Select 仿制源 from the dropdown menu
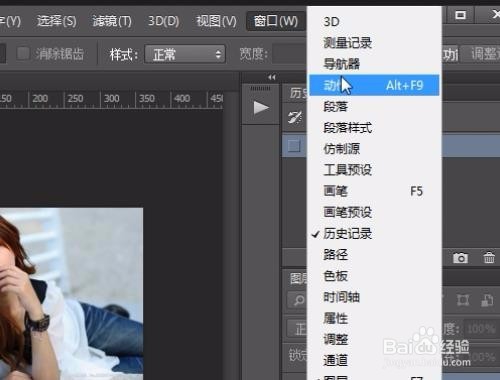The width and height of the screenshot is (500, 380). (374, 149)
